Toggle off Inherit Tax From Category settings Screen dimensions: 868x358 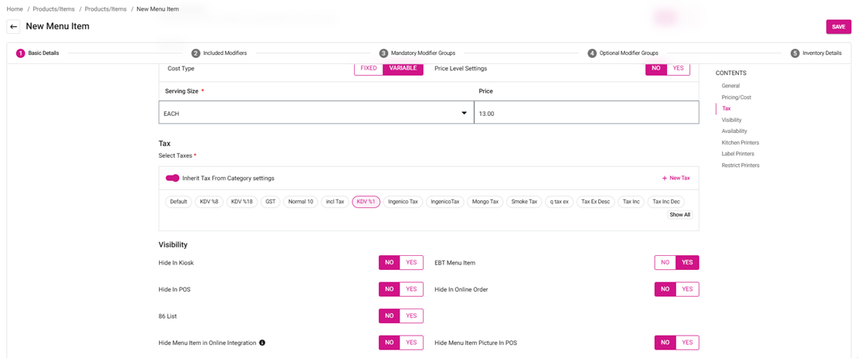coord(172,178)
